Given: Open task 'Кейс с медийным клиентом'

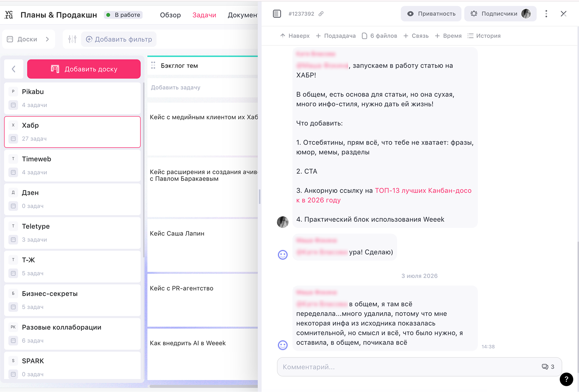Looking at the screenshot, I should point(202,129).
